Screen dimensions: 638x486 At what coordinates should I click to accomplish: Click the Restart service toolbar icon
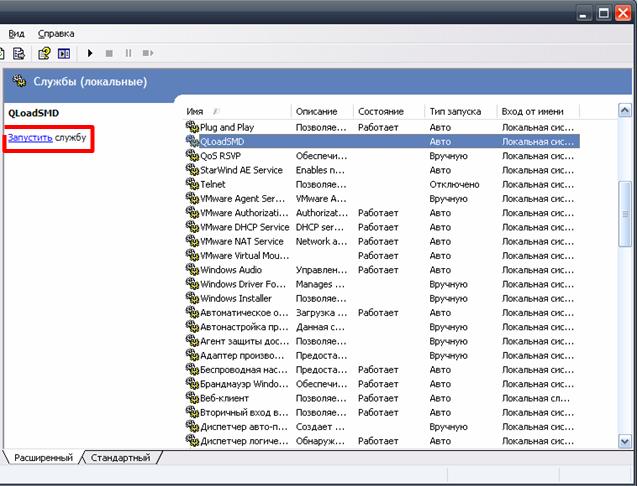[x=148, y=53]
